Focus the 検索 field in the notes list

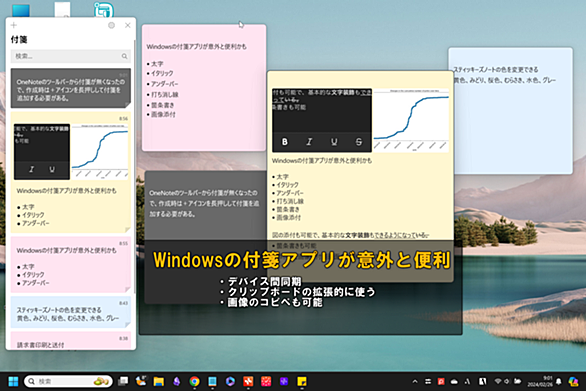(x=71, y=56)
